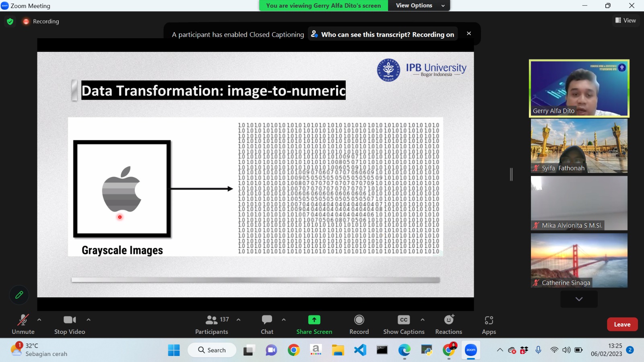Open the weather widget showing 32°C

(39, 350)
